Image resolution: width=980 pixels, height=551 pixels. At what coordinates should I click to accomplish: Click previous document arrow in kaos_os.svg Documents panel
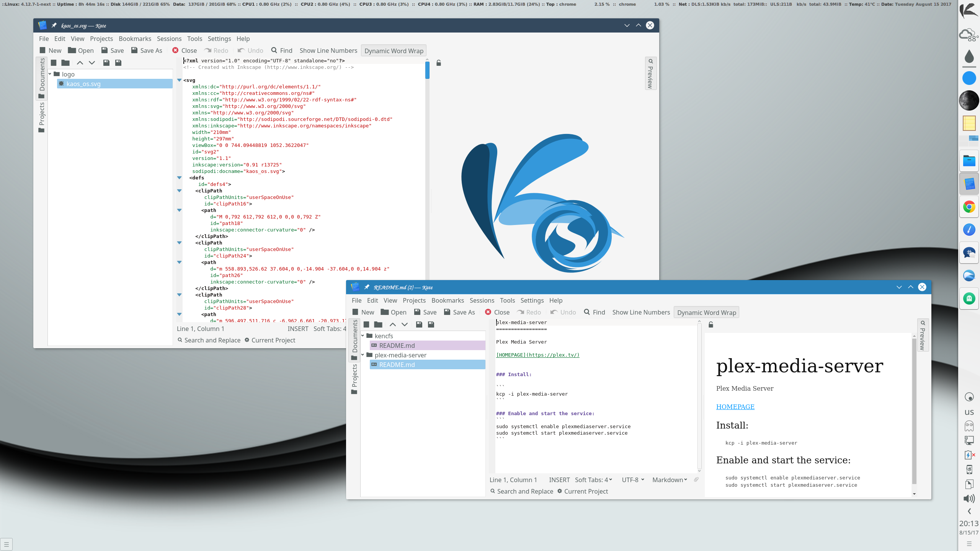tap(80, 63)
